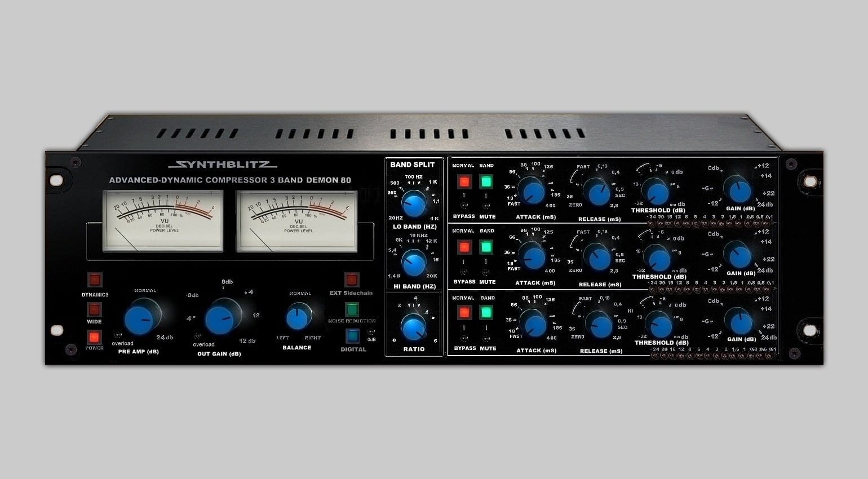Viewport: 868px width, 479px height.
Task: Bypass the middle compressor band
Action: click(464, 246)
